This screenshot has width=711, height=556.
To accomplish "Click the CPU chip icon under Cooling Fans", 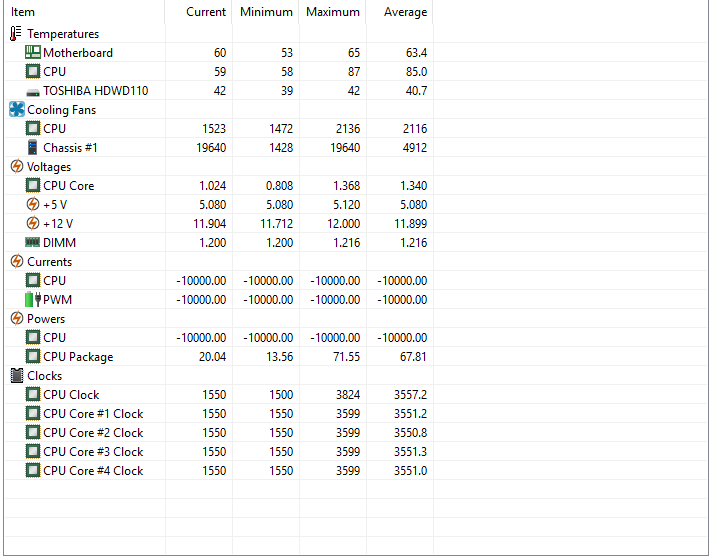I will (x=33, y=129).
